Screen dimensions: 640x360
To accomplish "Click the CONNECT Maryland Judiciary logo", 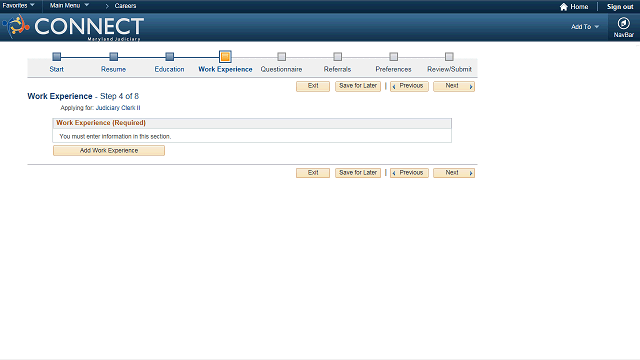I will [73, 27].
